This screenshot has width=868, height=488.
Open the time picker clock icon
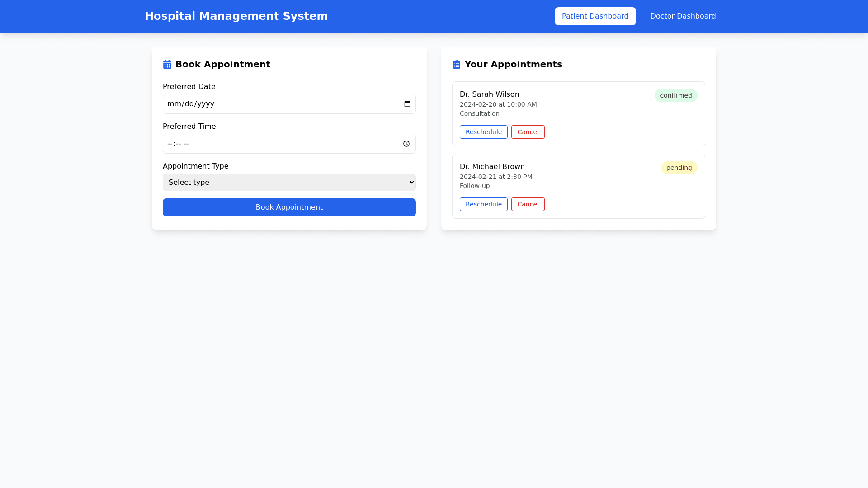[406, 144]
